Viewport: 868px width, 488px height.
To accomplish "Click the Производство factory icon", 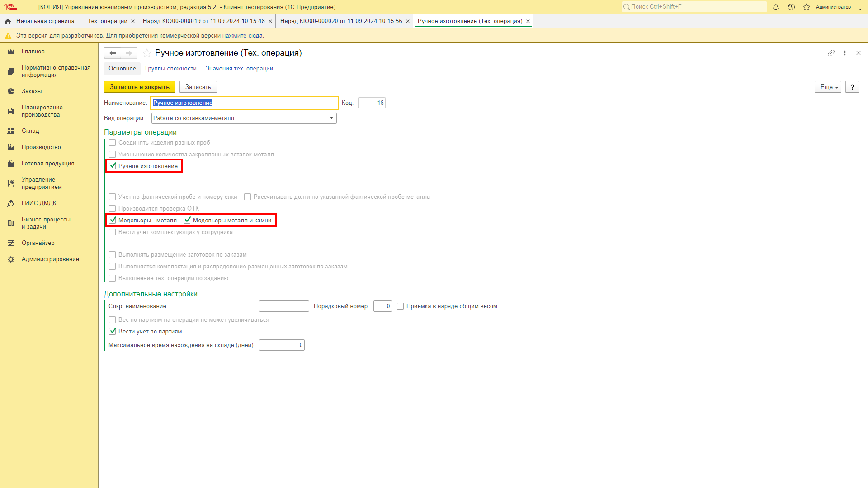I will pyautogui.click(x=11, y=147).
